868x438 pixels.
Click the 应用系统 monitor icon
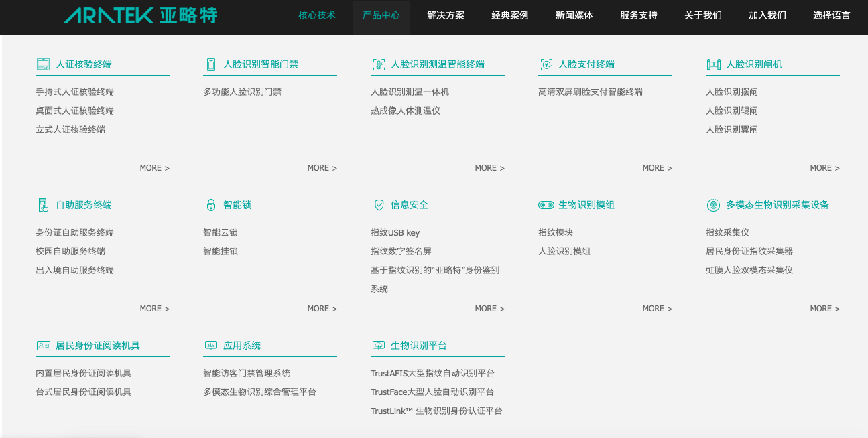(x=210, y=346)
